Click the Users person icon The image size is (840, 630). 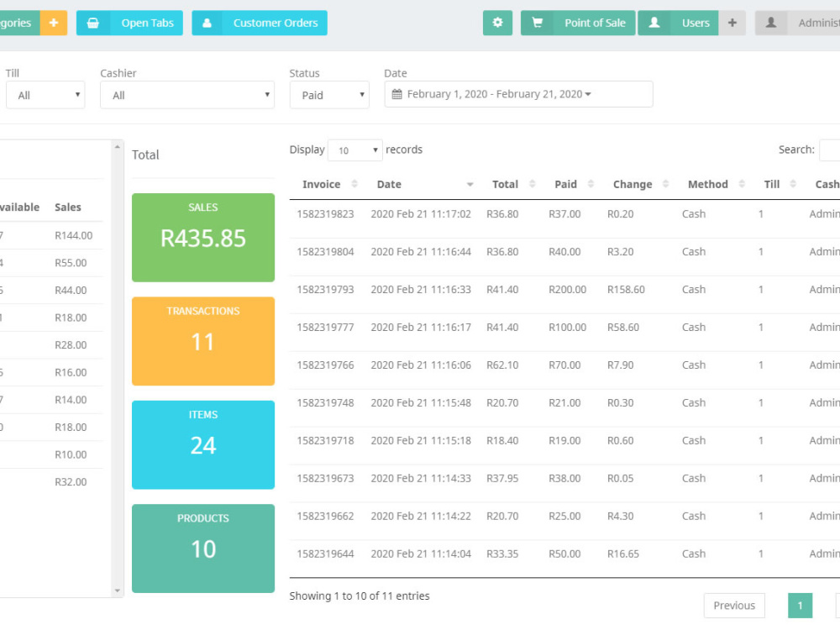[x=654, y=23]
